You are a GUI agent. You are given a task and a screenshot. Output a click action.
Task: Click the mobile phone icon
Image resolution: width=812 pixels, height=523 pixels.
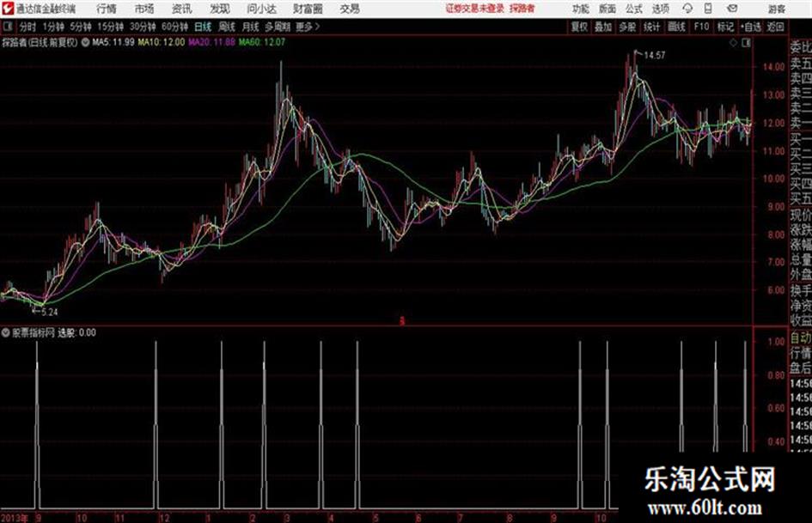tap(708, 9)
